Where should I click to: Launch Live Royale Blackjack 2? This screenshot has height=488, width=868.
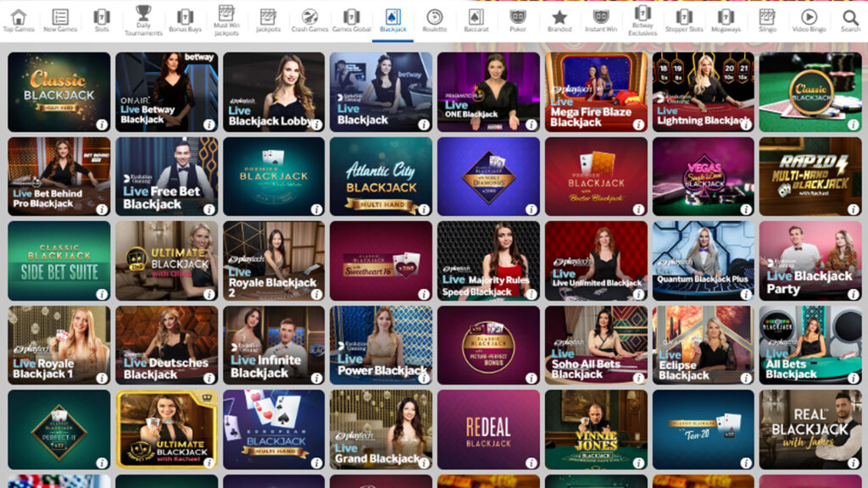tap(274, 261)
